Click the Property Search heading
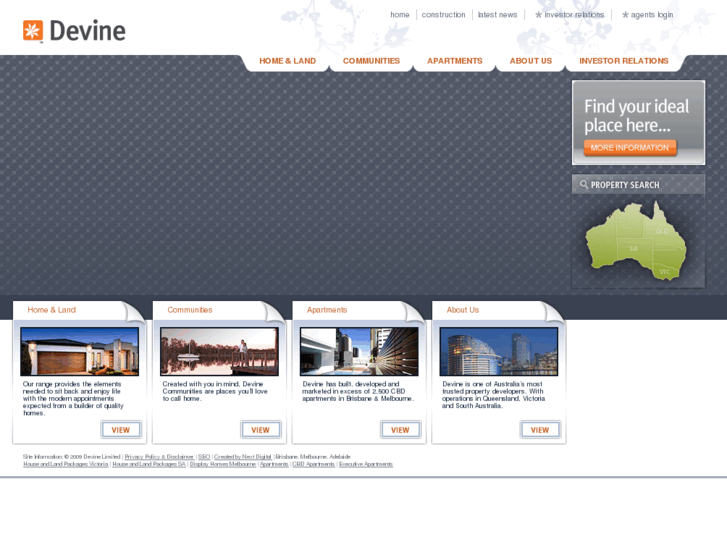Viewport: 727px width, 545px height. point(625,185)
